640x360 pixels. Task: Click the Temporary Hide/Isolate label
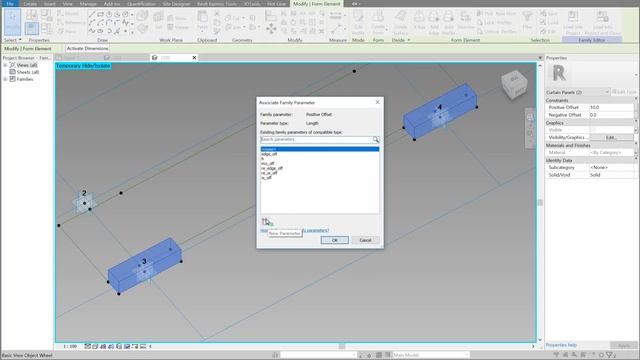pyautogui.click(x=83, y=66)
